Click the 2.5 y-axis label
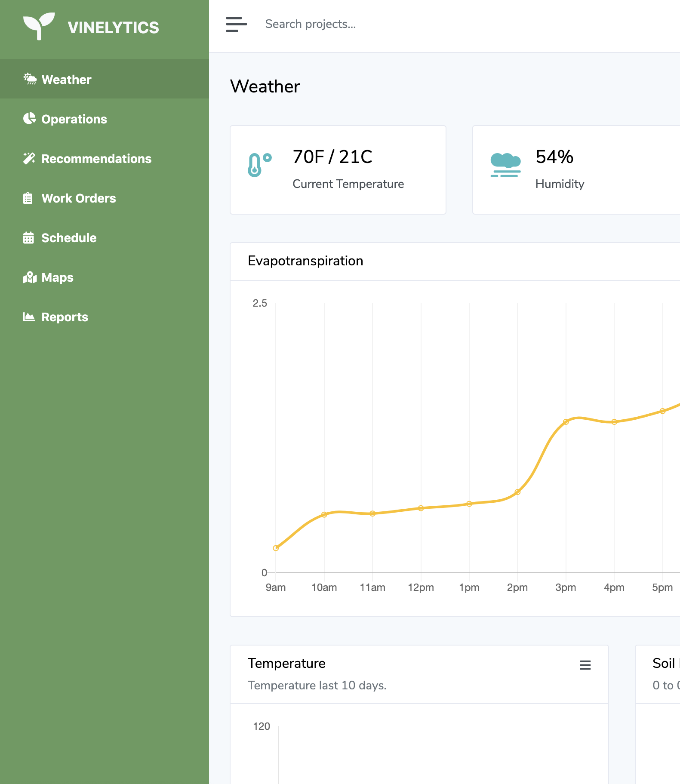This screenshot has width=680, height=784. pyautogui.click(x=260, y=303)
